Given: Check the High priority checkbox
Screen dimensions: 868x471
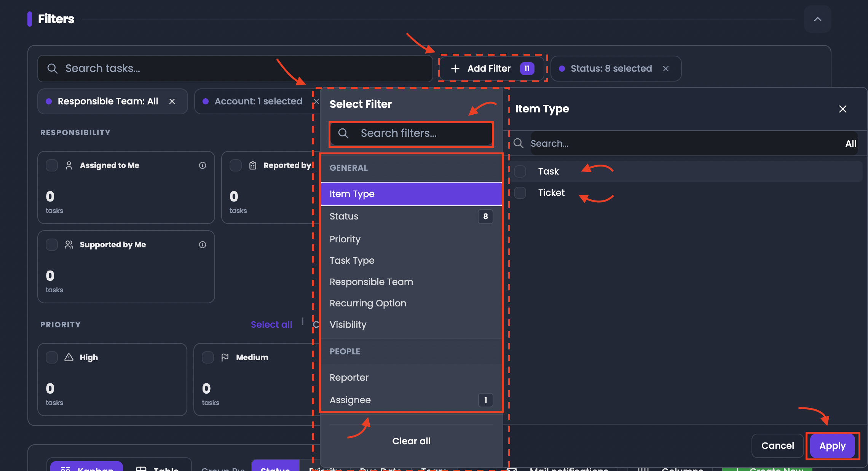Looking at the screenshot, I should 52,357.
